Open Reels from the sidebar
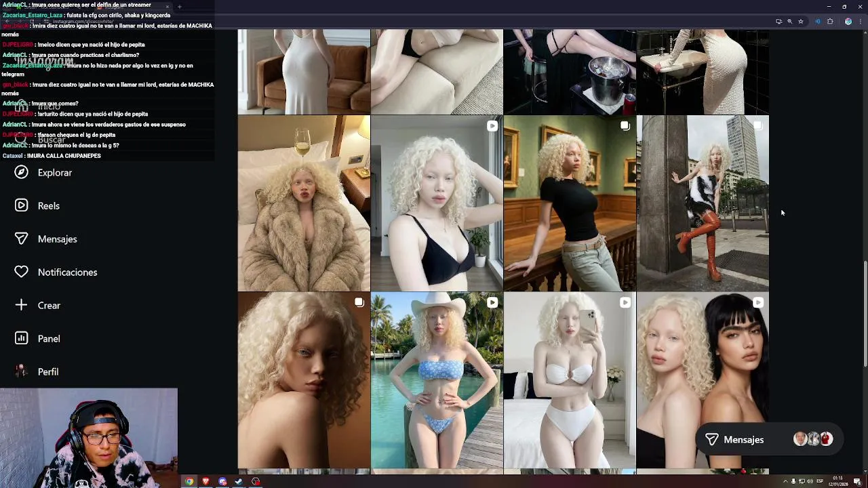The height and width of the screenshot is (488, 868). point(37,205)
